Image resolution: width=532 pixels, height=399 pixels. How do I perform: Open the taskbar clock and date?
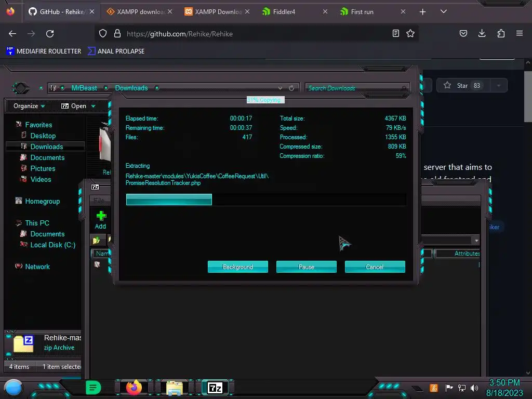pos(504,388)
